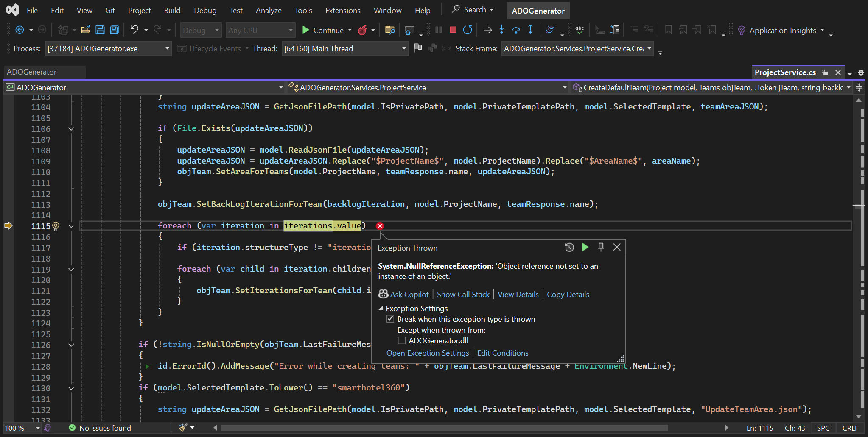Open the Process dropdown showing ADOGenerator.exe
The width and height of the screenshot is (868, 437).
point(108,49)
